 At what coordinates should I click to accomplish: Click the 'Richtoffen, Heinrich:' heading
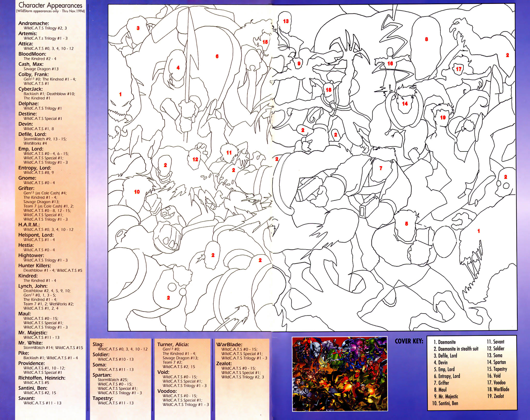point(42,378)
